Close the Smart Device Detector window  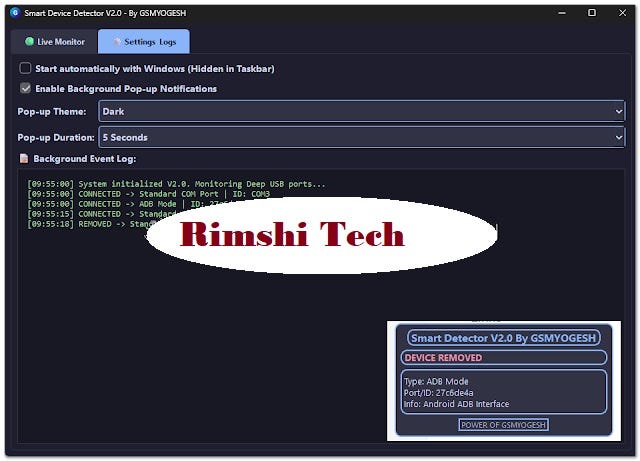622,13
